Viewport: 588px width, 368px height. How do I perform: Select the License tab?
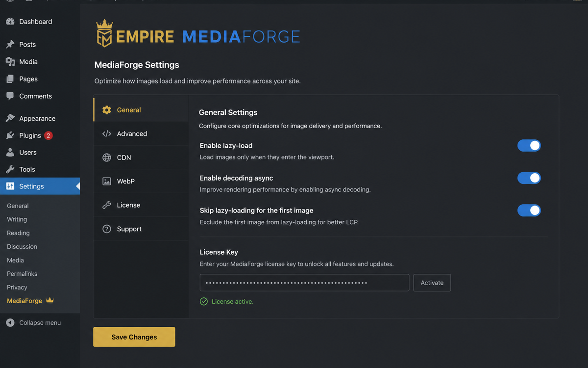[141, 205]
